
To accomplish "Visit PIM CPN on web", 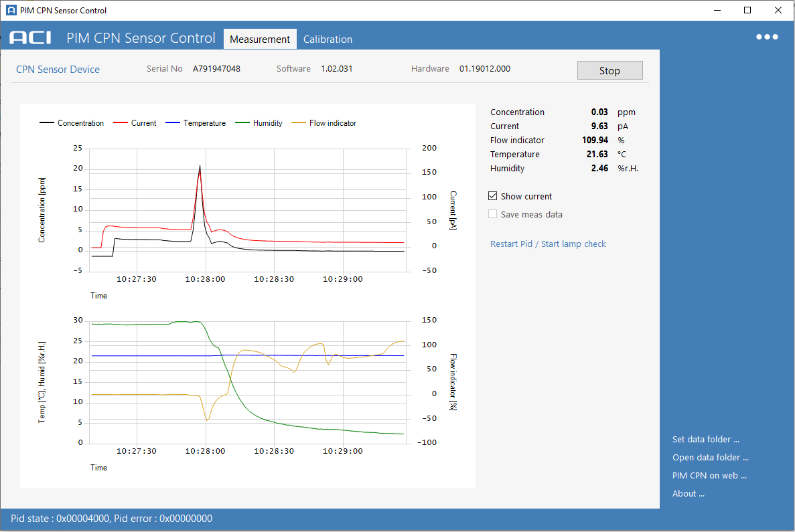I will tap(709, 475).
